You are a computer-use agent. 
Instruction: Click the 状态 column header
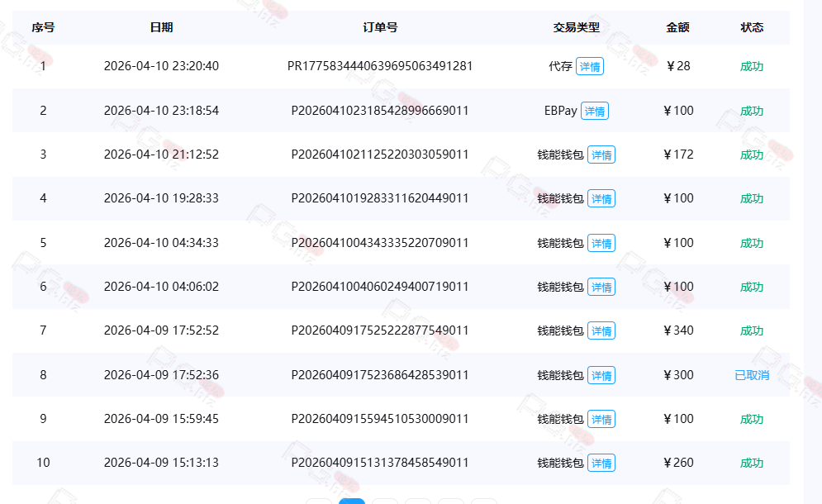pos(752,27)
